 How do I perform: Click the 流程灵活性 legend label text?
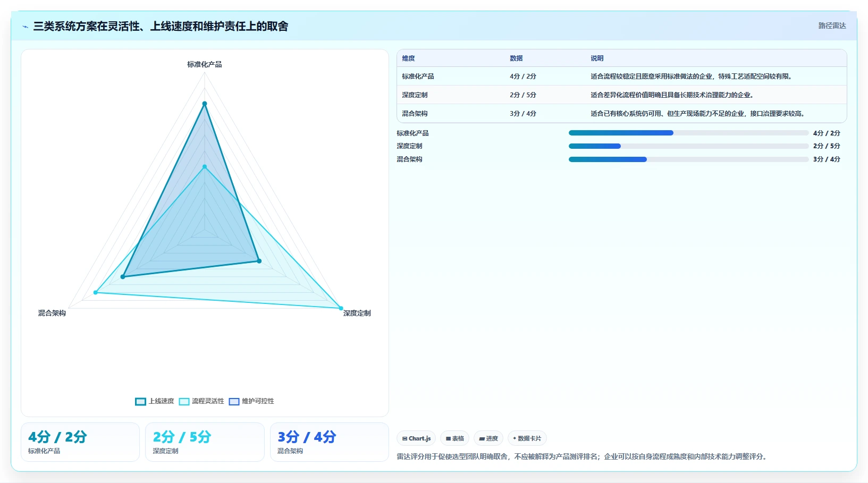208,401
